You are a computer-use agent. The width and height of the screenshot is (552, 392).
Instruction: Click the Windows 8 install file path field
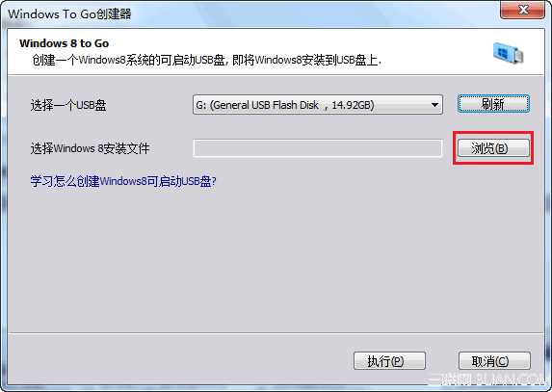tap(317, 148)
